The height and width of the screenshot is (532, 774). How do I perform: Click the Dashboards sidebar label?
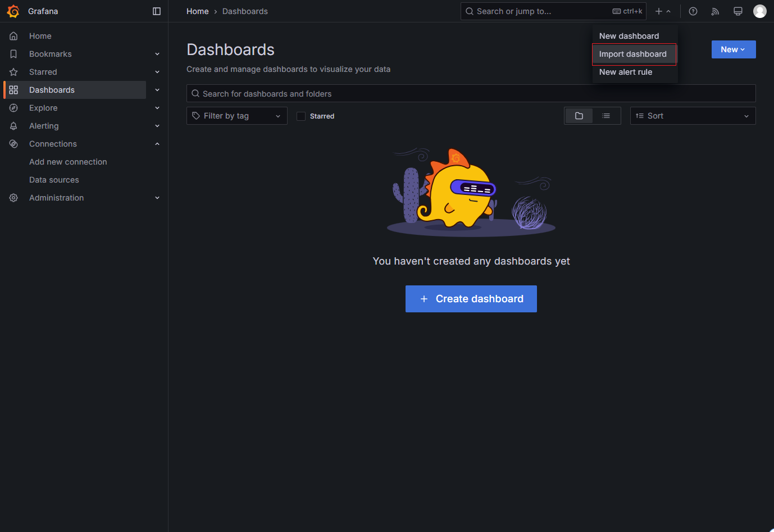52,90
